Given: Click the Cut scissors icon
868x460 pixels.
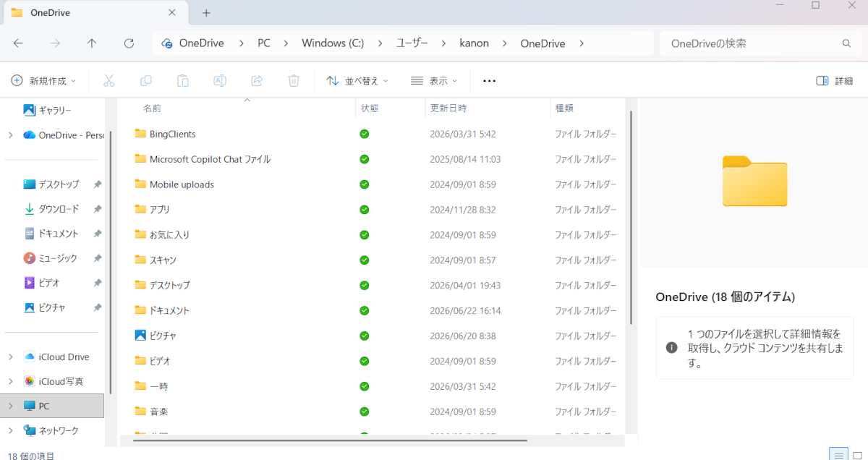Looking at the screenshot, I should point(109,81).
